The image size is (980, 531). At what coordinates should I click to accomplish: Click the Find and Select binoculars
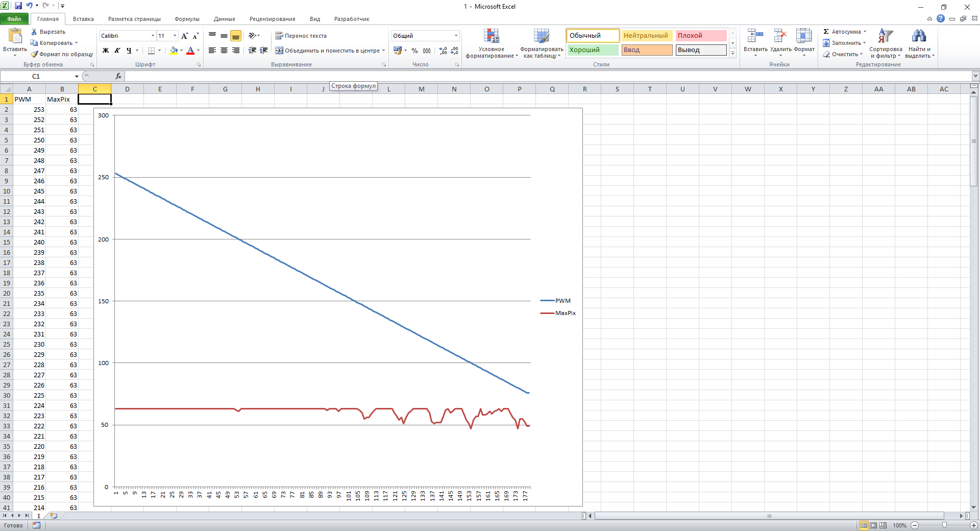pos(919,36)
